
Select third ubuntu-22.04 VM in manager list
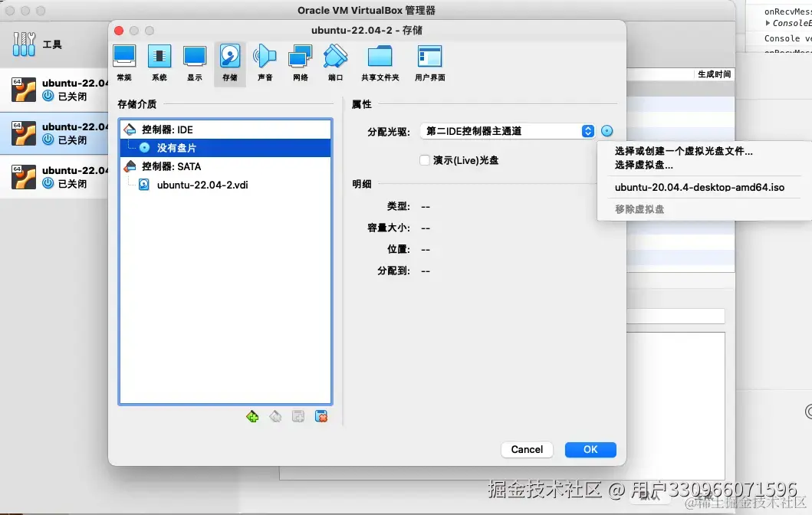(x=54, y=177)
